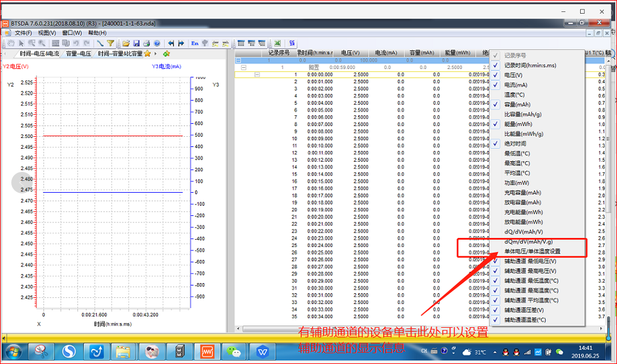Activate the zoom region tool
Screen dimensions: 617x364
(32, 43)
